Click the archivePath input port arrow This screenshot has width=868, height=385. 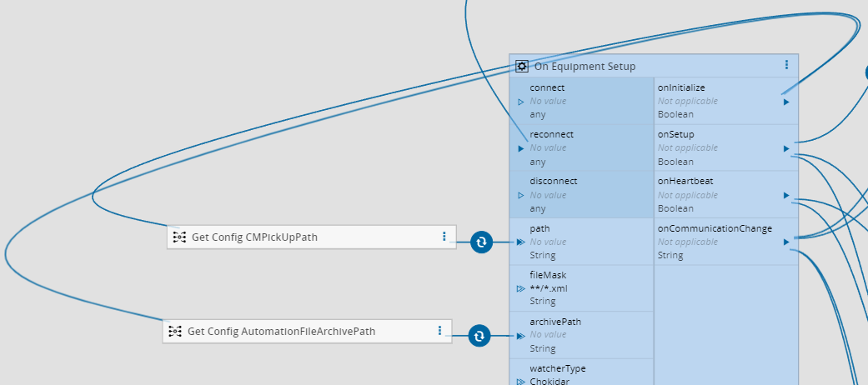(520, 335)
